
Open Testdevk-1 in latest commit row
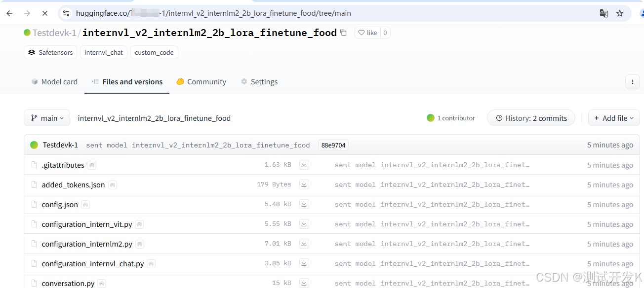point(60,145)
